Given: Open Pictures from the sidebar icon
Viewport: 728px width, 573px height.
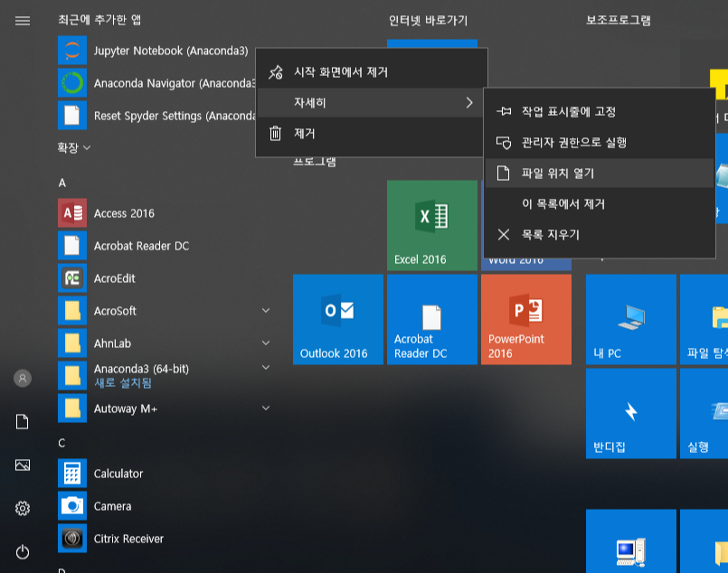Looking at the screenshot, I should (23, 465).
